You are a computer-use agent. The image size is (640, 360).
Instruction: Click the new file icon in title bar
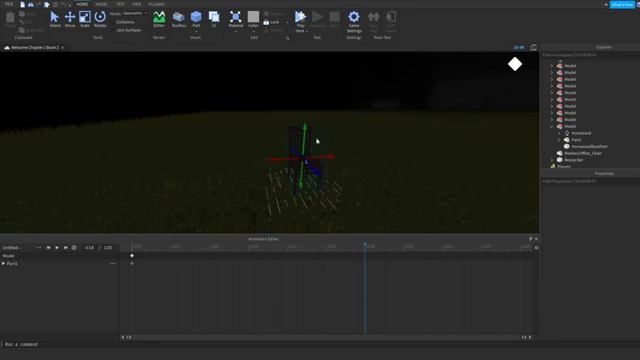[x=22, y=4]
